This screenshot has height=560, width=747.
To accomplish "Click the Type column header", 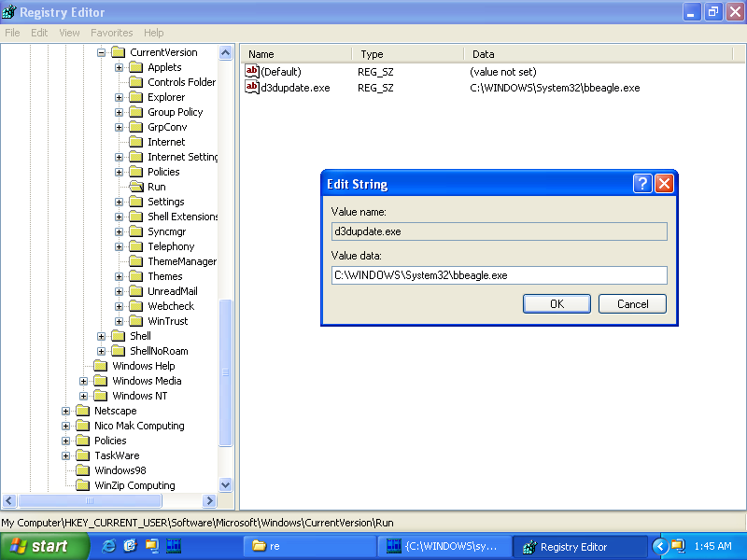I will [408, 54].
